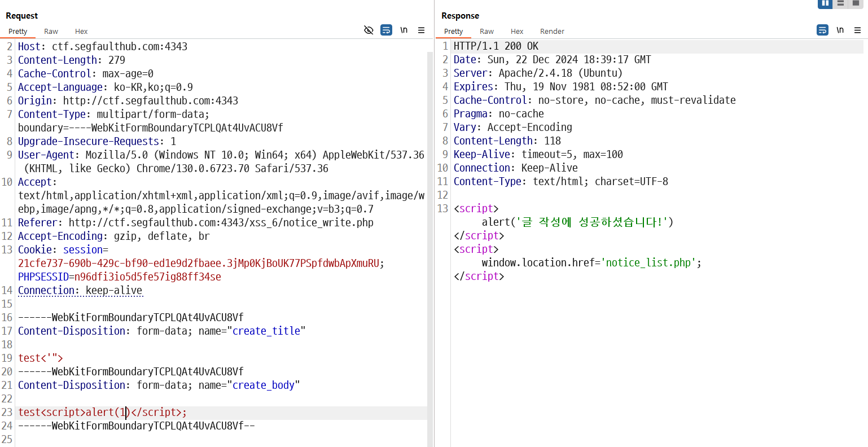The height and width of the screenshot is (447, 868).
Task: Click the Host header ctf.segfaulthub.com:4343
Action: (103, 47)
